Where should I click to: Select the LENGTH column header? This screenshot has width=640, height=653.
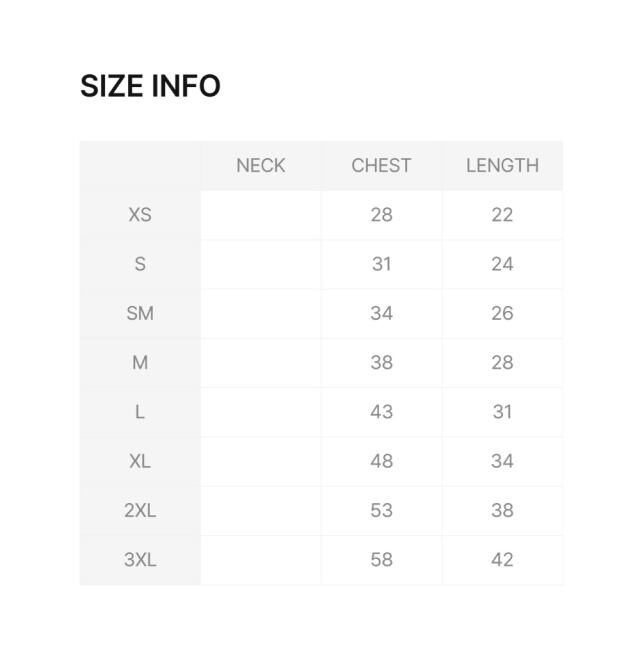502,166
